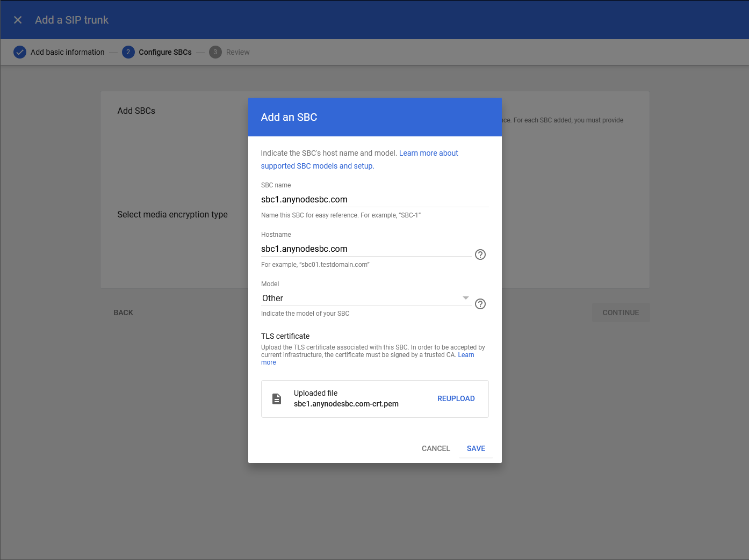Focus the SBC name input field

375,199
